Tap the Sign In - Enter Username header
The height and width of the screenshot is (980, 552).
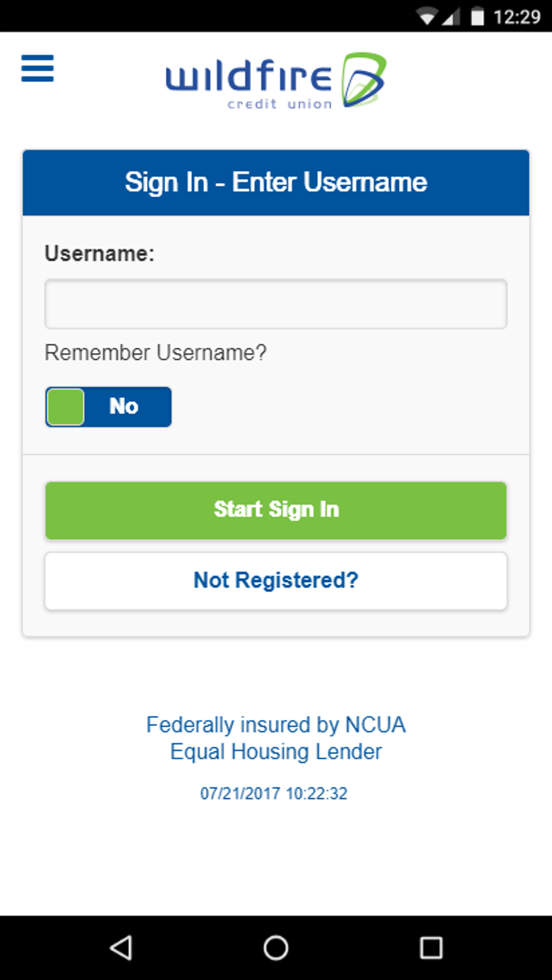click(x=276, y=182)
